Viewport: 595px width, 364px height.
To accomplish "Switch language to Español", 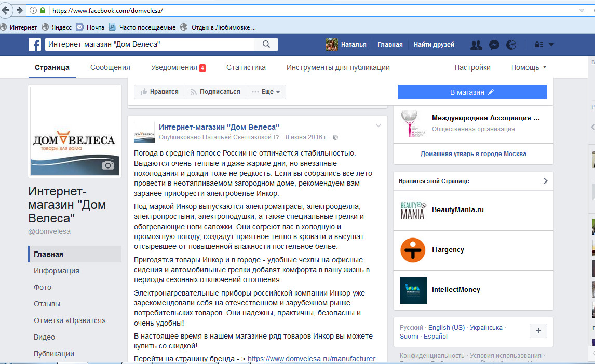I will click(x=436, y=337).
